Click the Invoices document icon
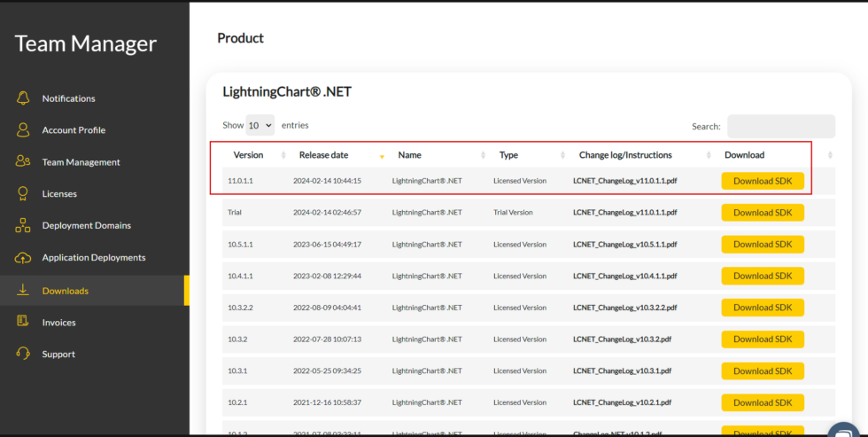Screen dimensions: 868x437 (x=23, y=321)
